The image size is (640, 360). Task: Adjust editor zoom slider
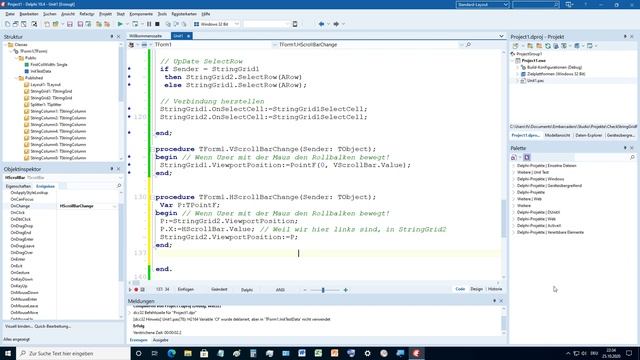[323, 290]
